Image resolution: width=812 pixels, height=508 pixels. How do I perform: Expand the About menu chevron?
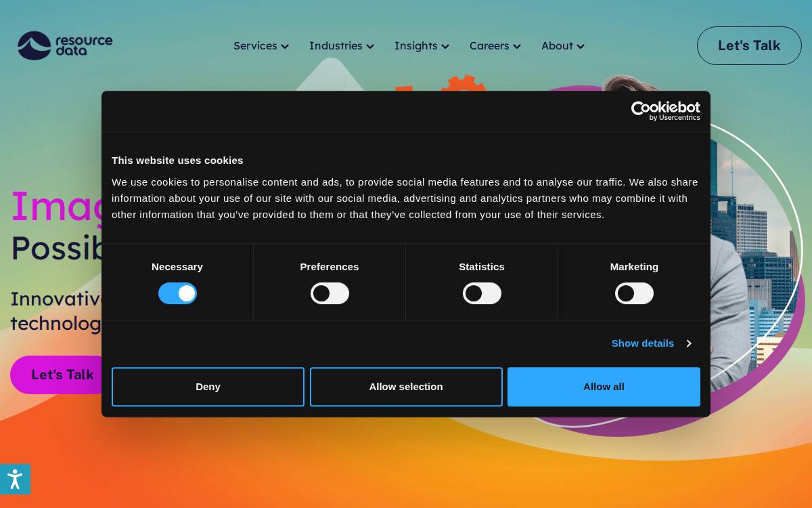point(581,47)
